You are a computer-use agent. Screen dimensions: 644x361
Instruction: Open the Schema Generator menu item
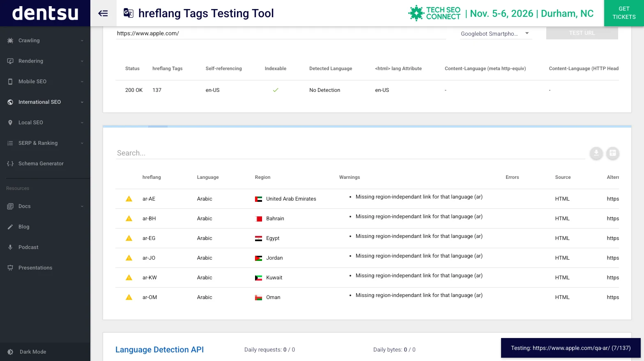45,164
